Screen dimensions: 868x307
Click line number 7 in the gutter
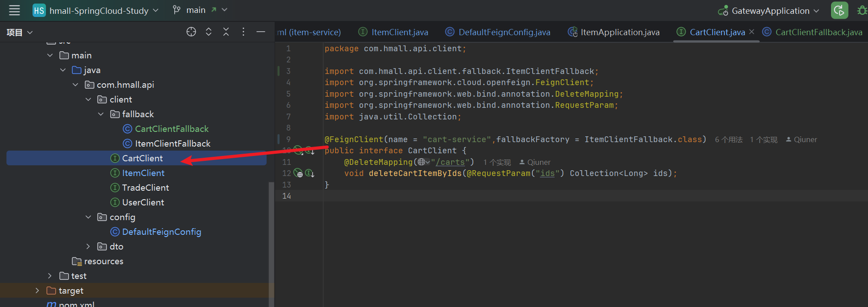click(x=288, y=117)
